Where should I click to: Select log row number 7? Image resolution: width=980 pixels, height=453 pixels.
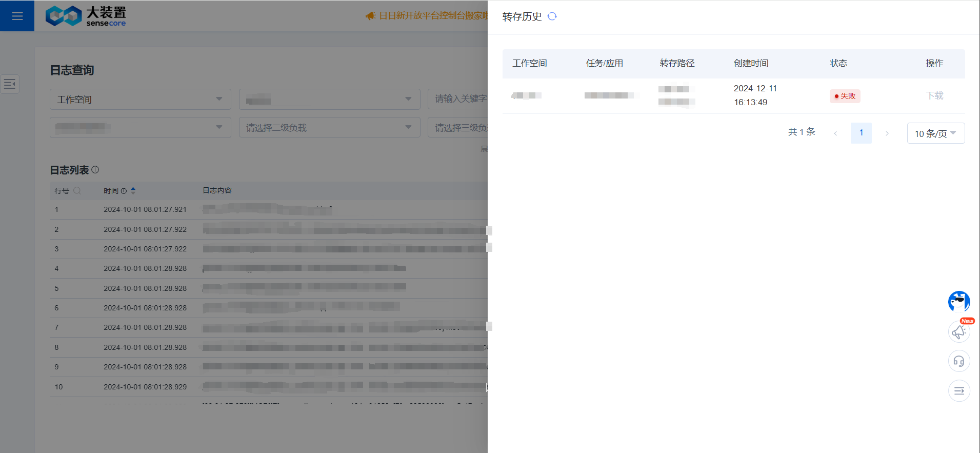point(269,327)
